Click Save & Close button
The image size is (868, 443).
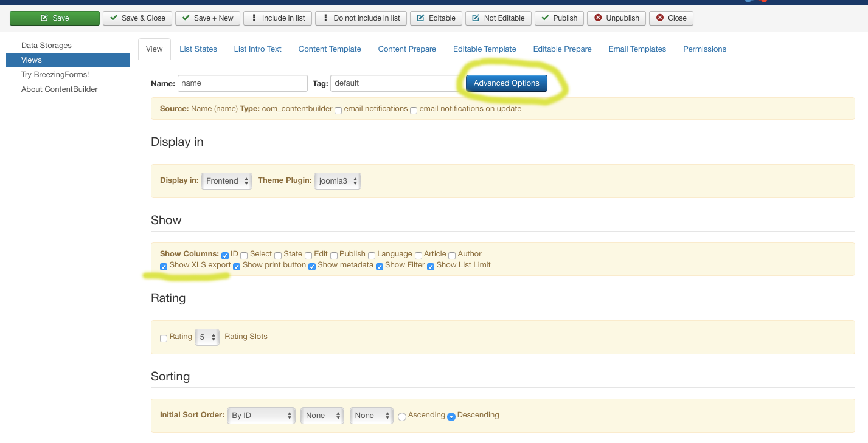click(137, 18)
